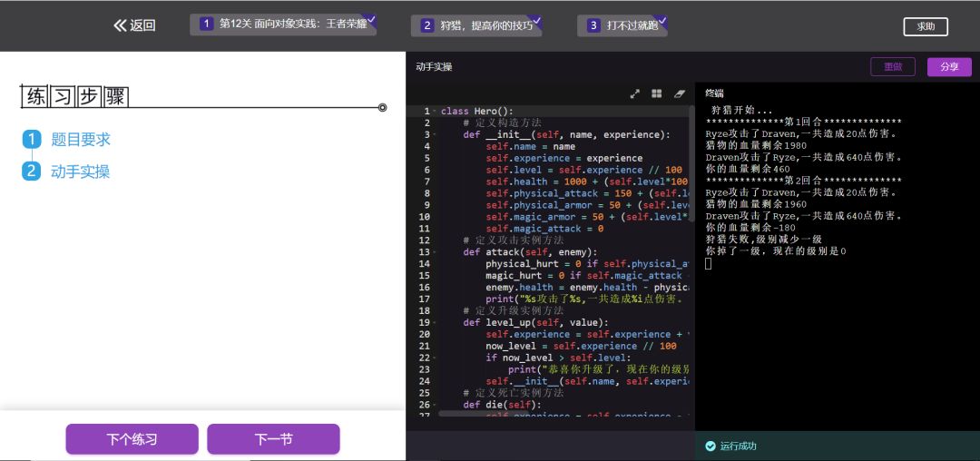
Task: Go to 下个练习 next exercise
Action: click(132, 439)
